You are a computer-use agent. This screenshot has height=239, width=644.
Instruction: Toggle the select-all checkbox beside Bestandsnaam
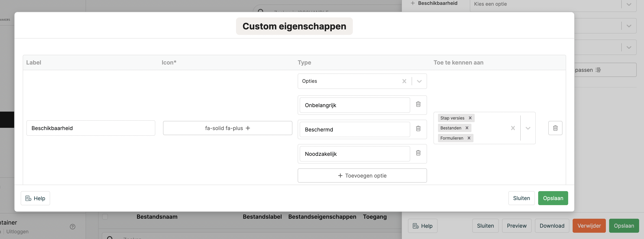click(105, 217)
